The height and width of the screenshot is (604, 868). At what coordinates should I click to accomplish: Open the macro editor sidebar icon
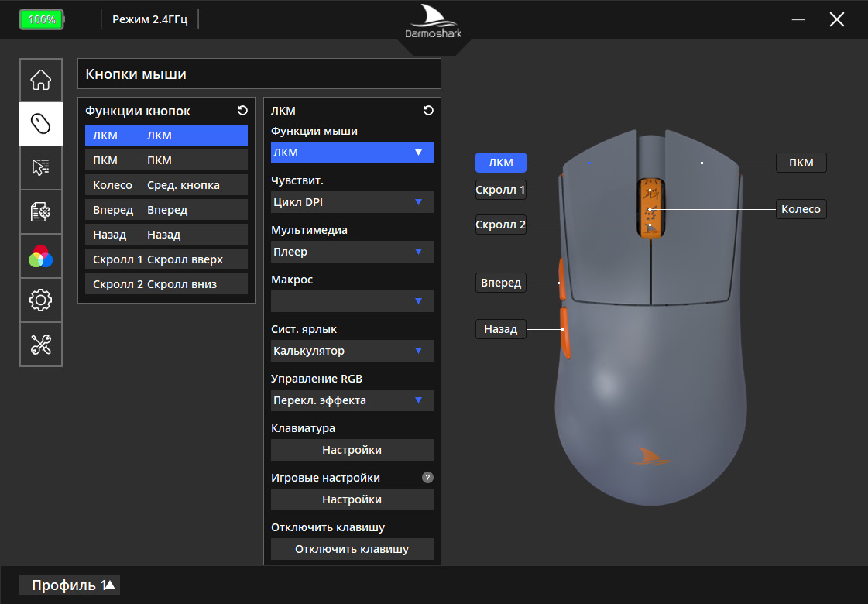point(41,211)
